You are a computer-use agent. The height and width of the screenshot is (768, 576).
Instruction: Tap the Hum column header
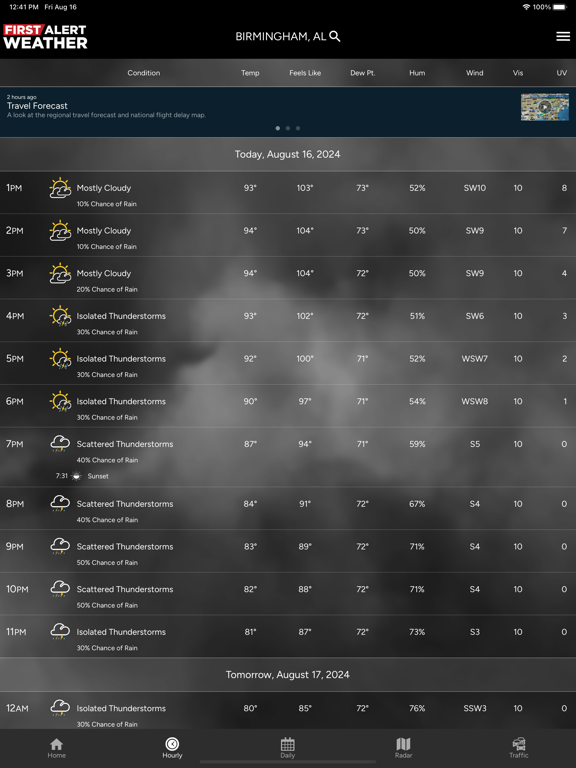(417, 73)
